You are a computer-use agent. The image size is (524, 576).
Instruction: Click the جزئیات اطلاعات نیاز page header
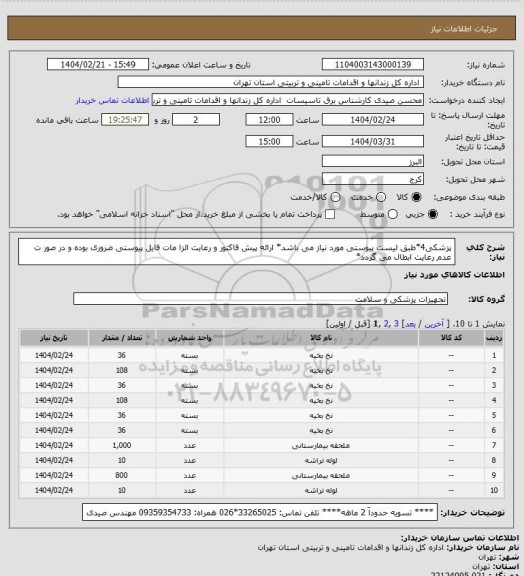464,29
